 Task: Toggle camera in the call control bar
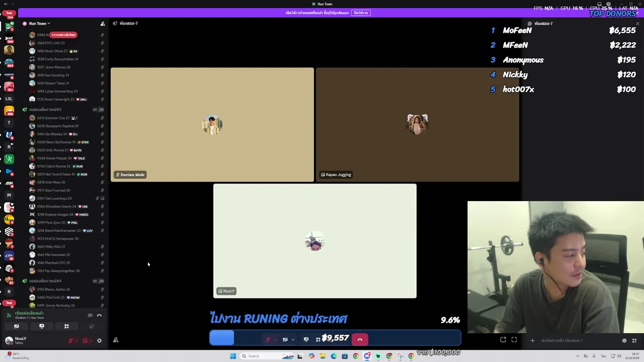click(x=285, y=340)
